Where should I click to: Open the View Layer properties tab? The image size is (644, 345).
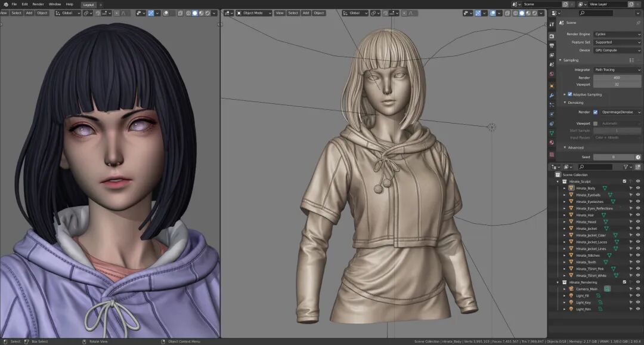click(552, 55)
